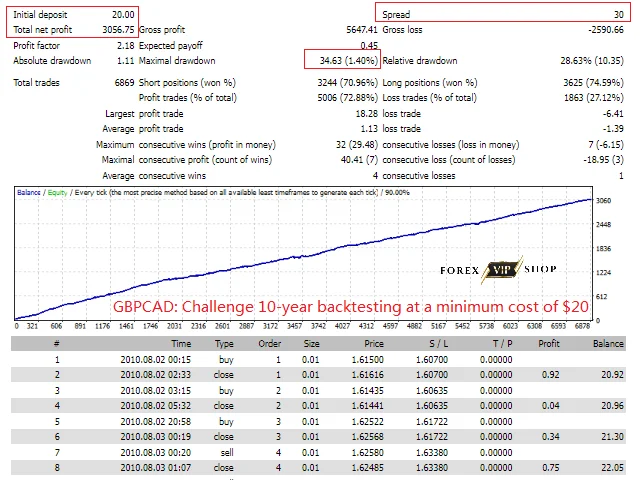Click price 1.61500 in row 1
This screenshot has height=480, width=640.
coord(368,360)
